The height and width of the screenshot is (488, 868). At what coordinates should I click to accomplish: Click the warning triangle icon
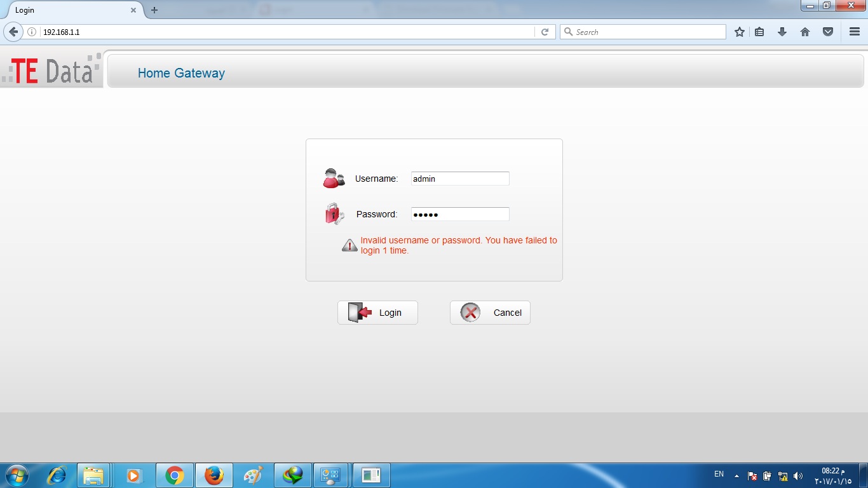click(x=349, y=245)
